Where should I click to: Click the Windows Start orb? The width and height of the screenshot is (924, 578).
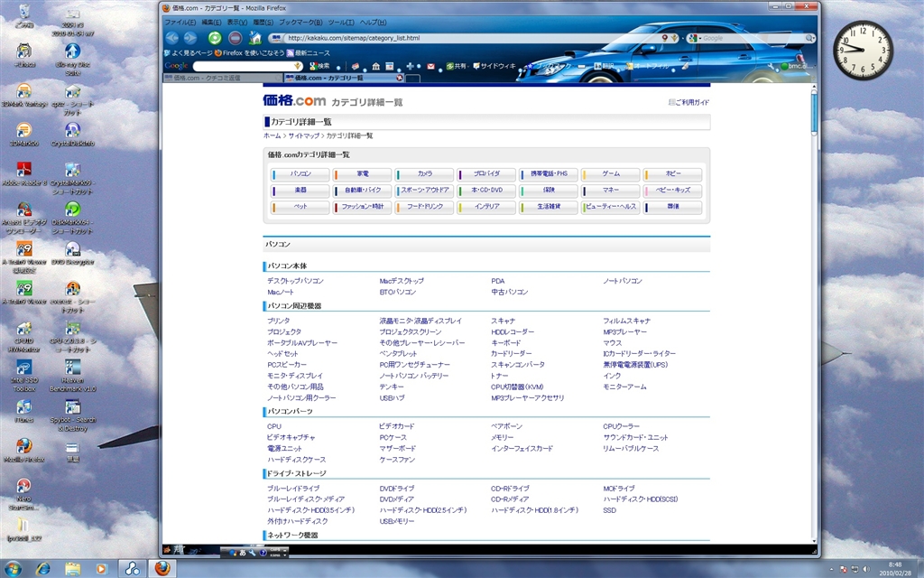click(13, 568)
